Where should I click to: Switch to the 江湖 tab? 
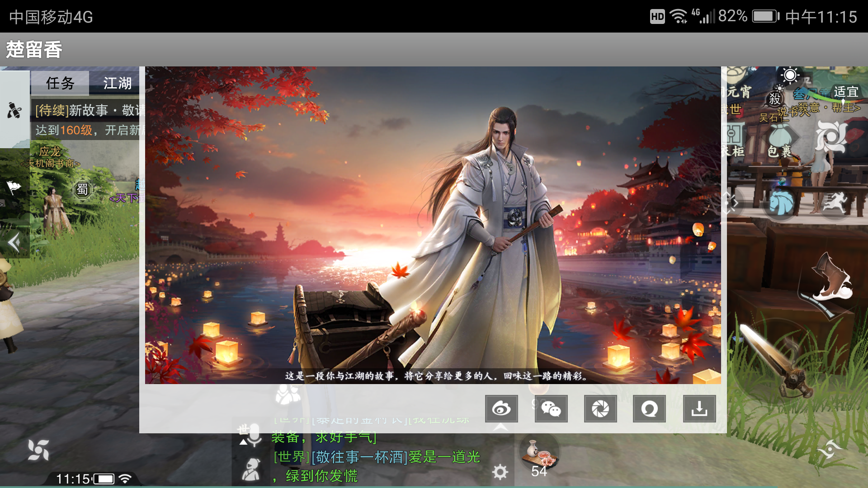coord(117,83)
